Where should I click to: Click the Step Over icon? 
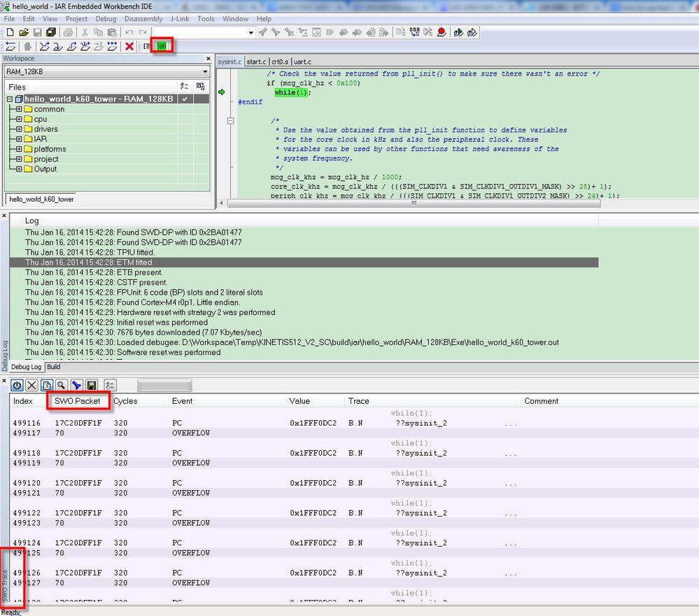pos(44,46)
